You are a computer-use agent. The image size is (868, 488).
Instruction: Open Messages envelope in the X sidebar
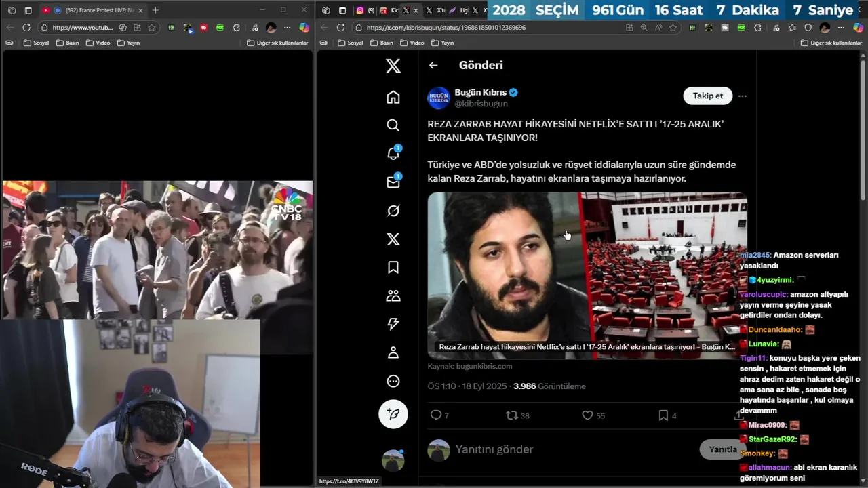[x=393, y=182]
